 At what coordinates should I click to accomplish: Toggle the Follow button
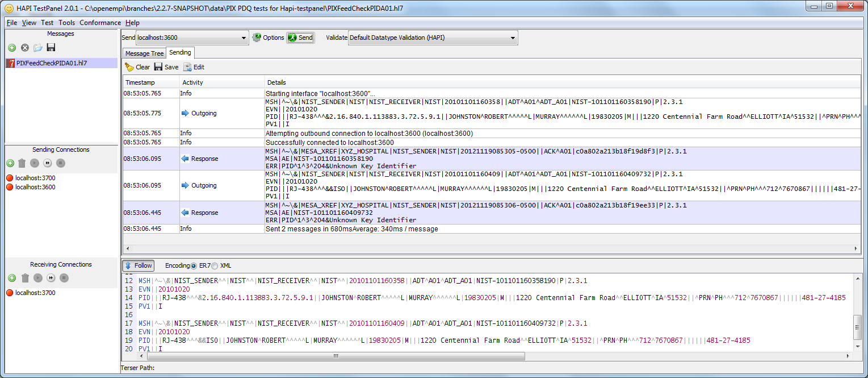pyautogui.click(x=139, y=265)
